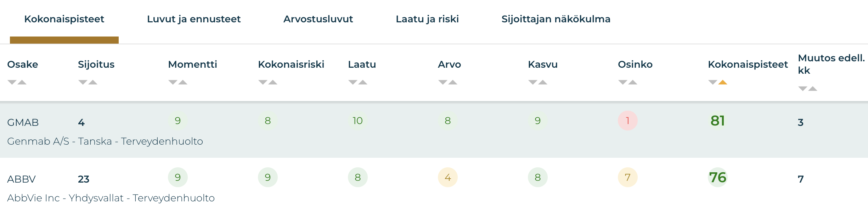Open the ABBV stock ticker

point(22,179)
